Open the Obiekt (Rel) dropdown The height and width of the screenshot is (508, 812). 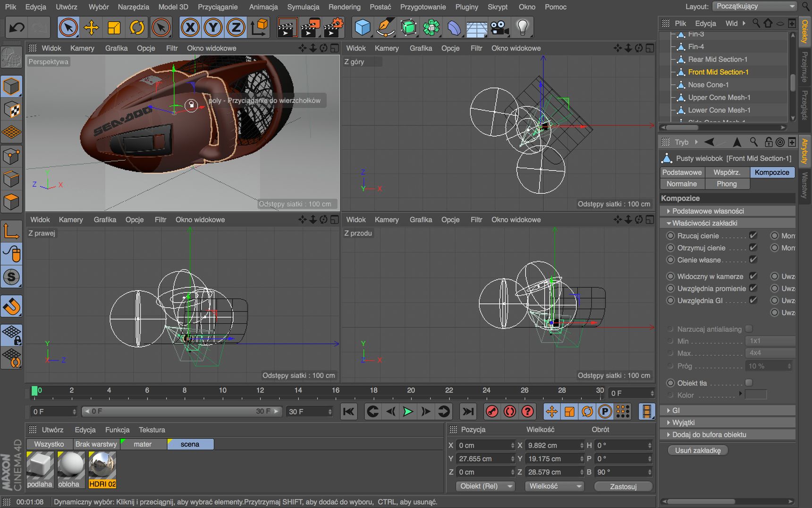[486, 486]
